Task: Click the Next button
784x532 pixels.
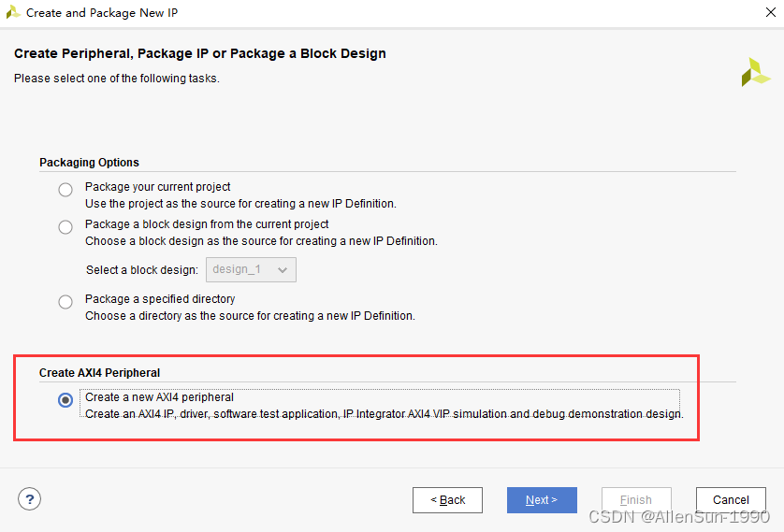Action: pos(542,500)
